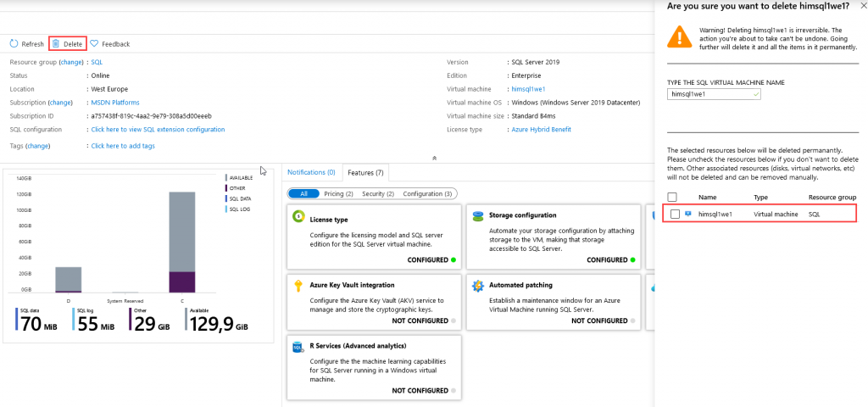Filter features by Pricing (2)
Image resolution: width=868 pixels, height=407 pixels.
click(338, 194)
